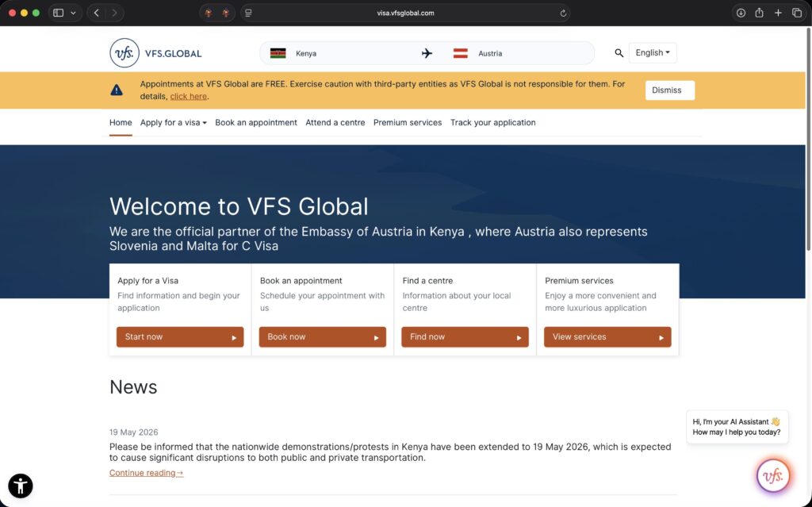Click the airplane icon between countries

click(427, 53)
